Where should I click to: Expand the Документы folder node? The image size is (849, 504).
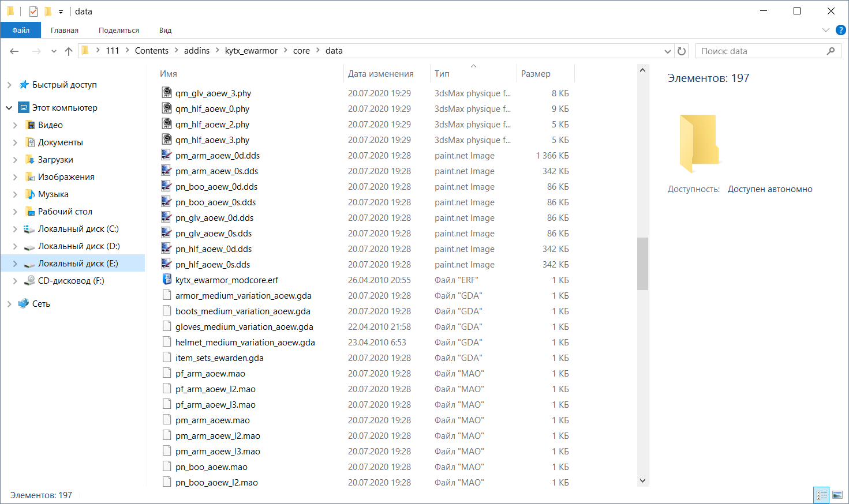point(15,142)
